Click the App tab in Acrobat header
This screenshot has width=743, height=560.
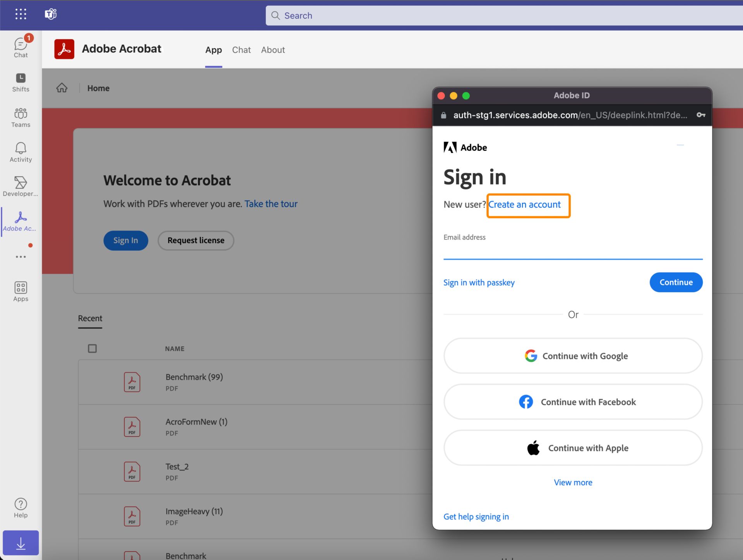coord(213,50)
